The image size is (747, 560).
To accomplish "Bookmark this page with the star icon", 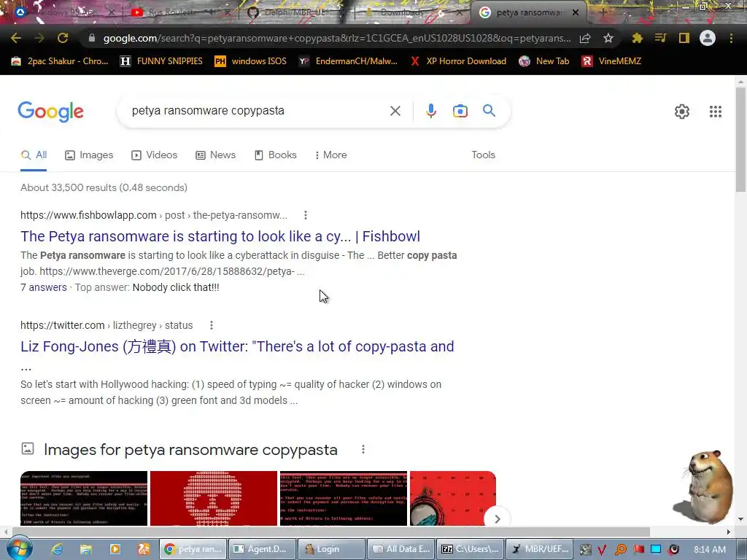I will pos(608,38).
